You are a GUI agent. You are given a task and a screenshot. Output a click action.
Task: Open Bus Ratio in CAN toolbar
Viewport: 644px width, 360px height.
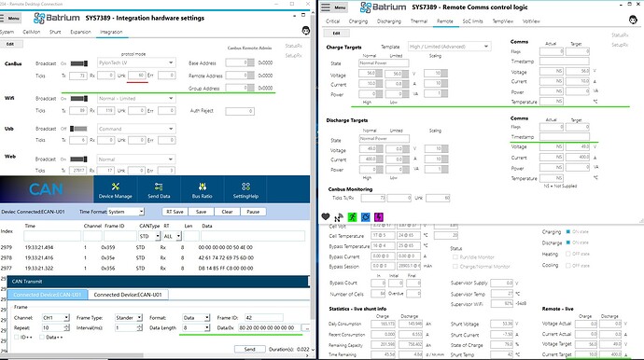202,190
